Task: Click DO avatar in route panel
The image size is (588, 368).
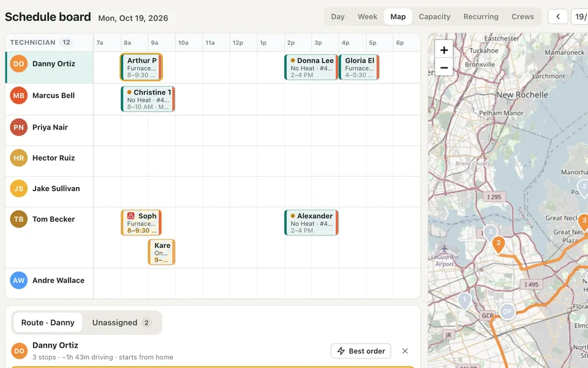Action: (19, 351)
